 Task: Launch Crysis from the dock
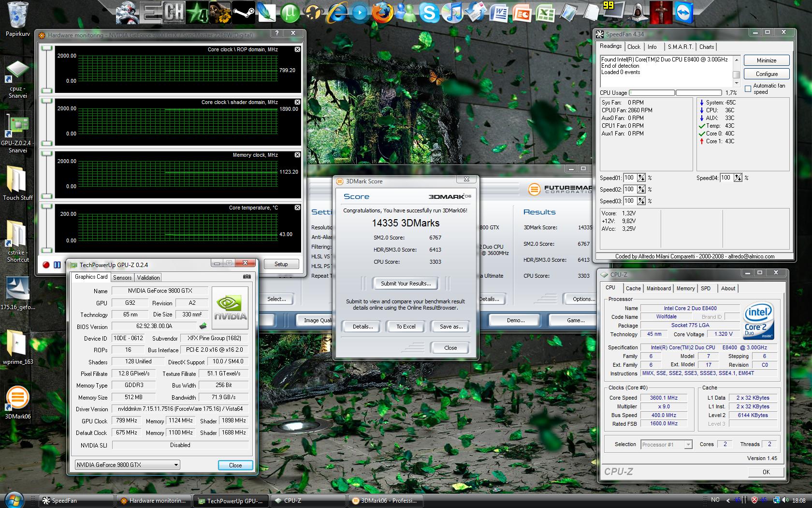pyautogui.click(x=128, y=13)
